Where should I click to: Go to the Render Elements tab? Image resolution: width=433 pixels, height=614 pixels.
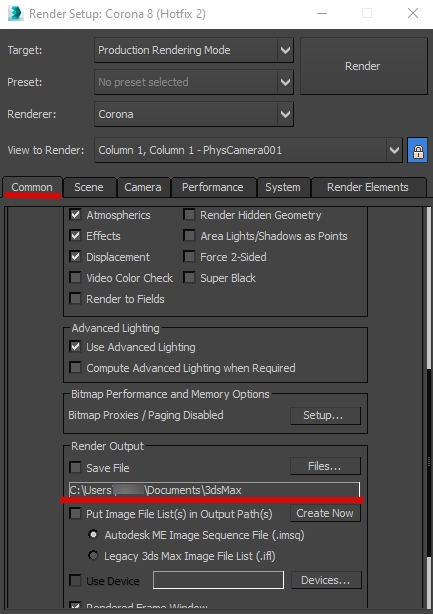coord(368,187)
